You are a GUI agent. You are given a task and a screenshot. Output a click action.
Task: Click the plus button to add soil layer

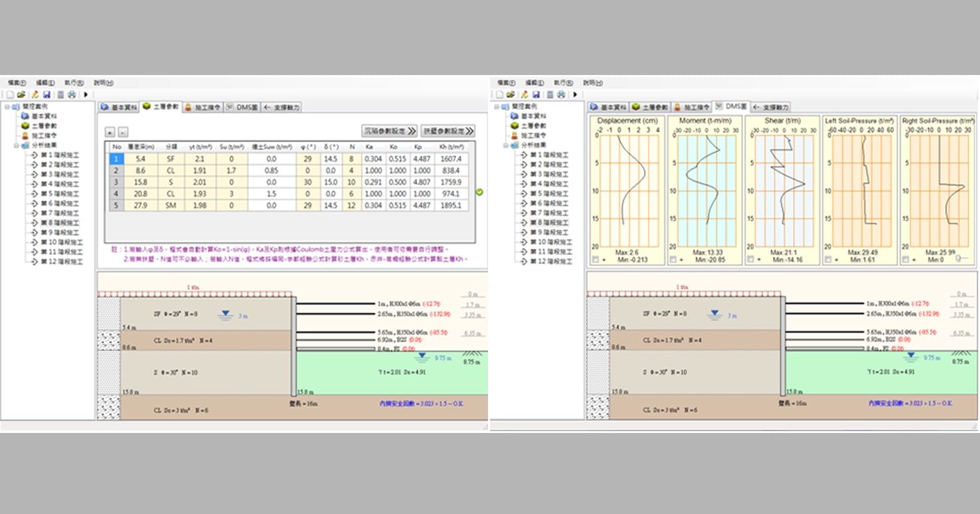[x=110, y=132]
